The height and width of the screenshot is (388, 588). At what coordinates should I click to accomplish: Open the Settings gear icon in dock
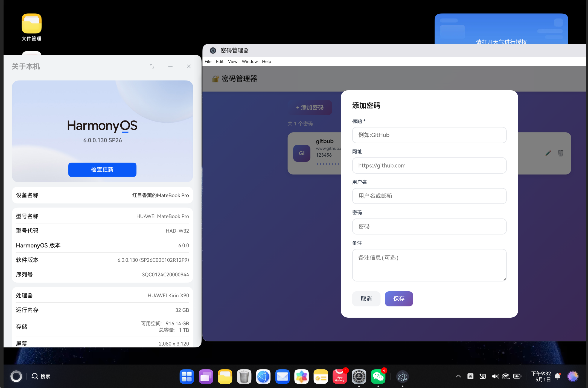359,376
